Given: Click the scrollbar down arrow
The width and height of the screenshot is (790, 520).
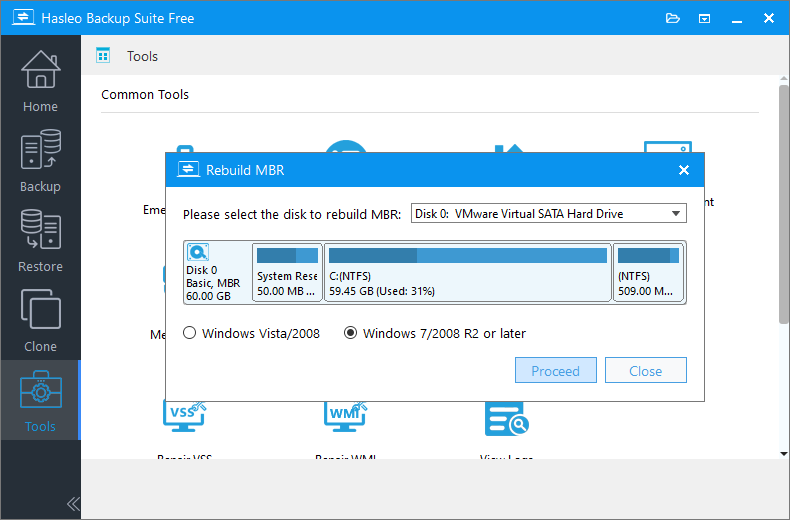Looking at the screenshot, I should pos(783,453).
